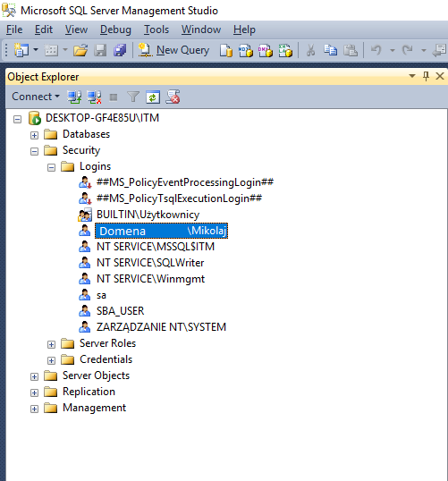Screen dimensions: 448x481
Task: Click the Save All toolbar icon
Action: [x=120, y=50]
